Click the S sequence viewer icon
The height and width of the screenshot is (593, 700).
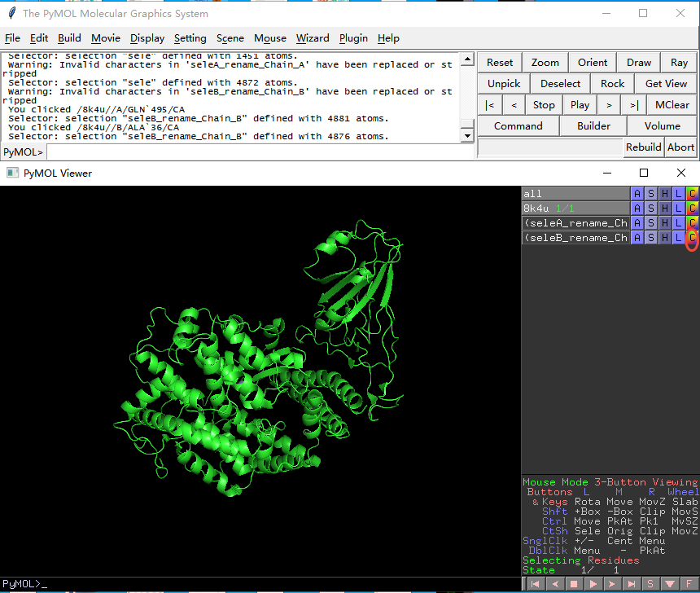coord(650,584)
